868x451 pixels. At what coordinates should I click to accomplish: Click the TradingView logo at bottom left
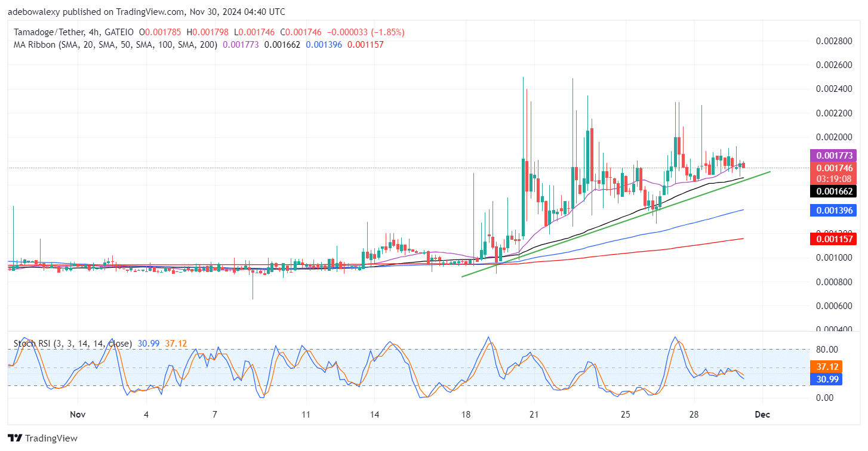click(42, 438)
